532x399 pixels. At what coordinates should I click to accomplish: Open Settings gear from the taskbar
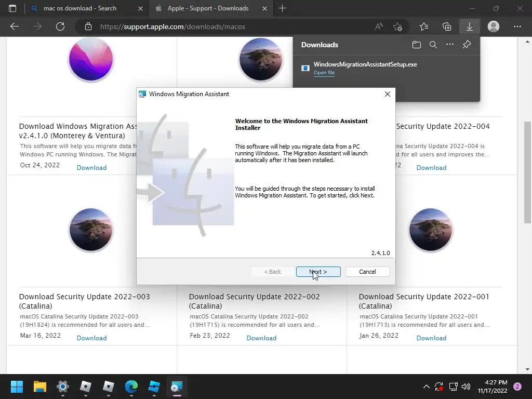[63, 387]
